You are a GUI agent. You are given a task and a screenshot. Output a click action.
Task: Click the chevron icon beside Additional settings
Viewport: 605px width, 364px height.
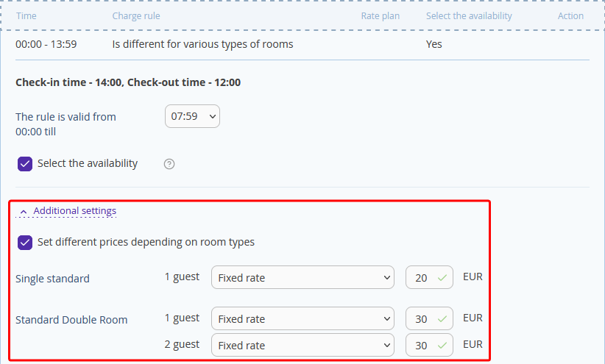tap(23, 212)
